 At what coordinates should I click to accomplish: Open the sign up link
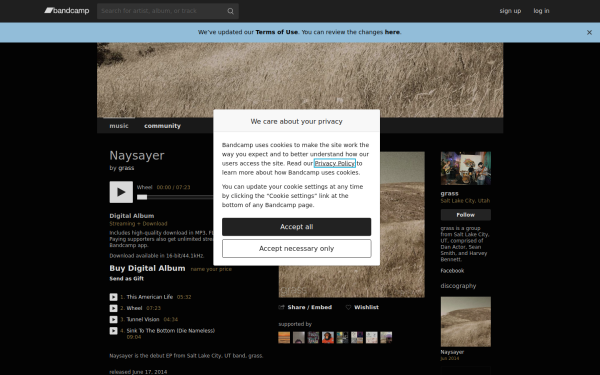tap(510, 11)
